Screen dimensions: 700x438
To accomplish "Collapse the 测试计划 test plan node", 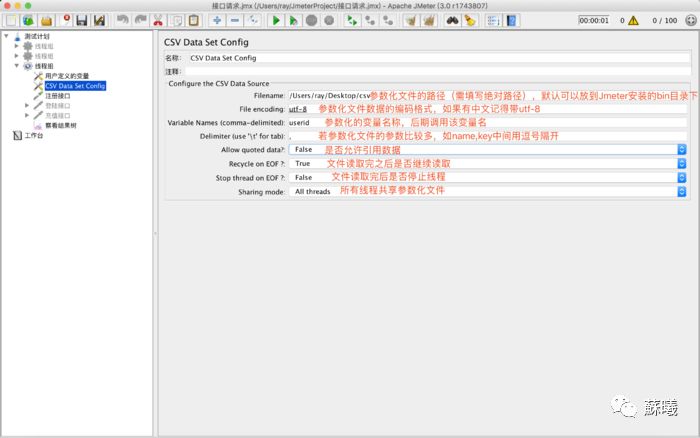I will [6, 36].
